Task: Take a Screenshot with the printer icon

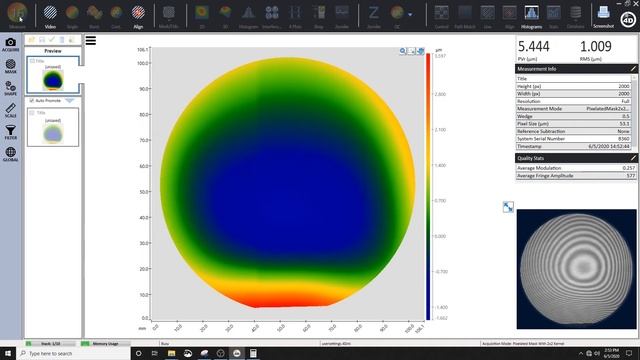Action: pos(603,16)
